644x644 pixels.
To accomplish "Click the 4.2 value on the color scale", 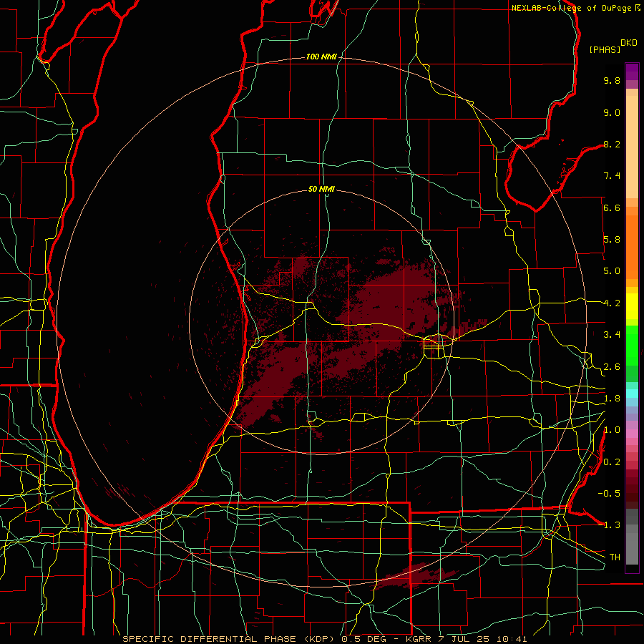I will point(612,303).
